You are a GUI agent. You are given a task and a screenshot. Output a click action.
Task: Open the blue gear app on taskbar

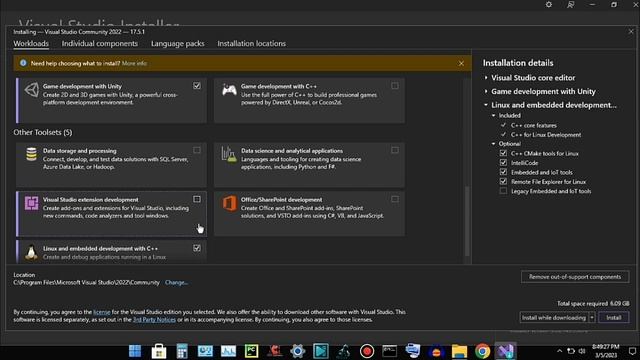coord(298,351)
